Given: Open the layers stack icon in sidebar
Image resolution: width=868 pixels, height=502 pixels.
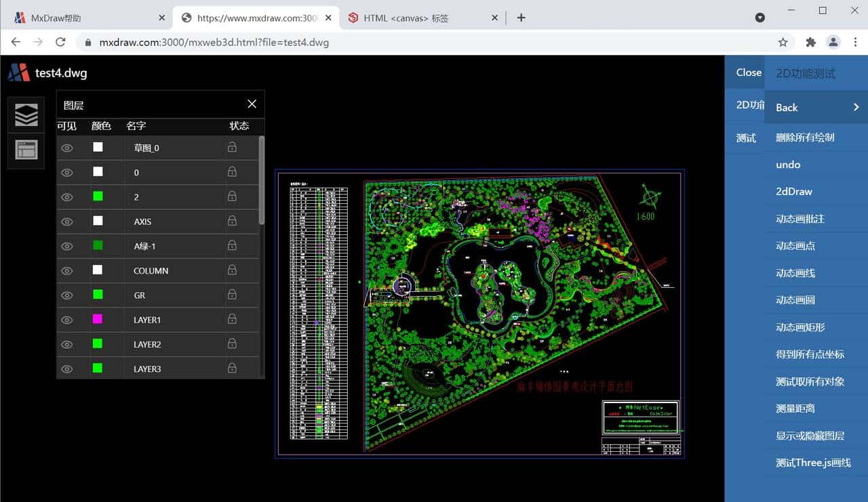Looking at the screenshot, I should (x=26, y=115).
